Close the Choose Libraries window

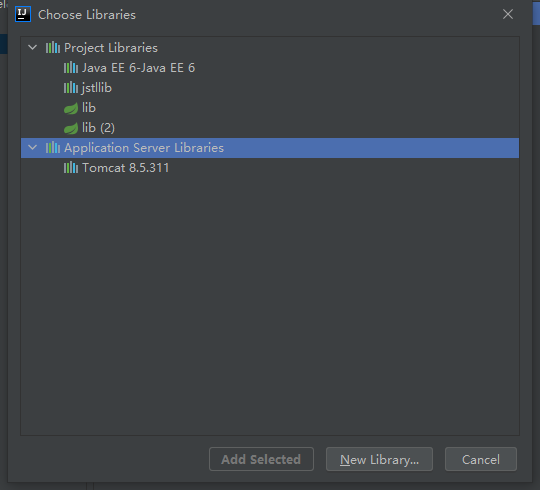[x=508, y=14]
